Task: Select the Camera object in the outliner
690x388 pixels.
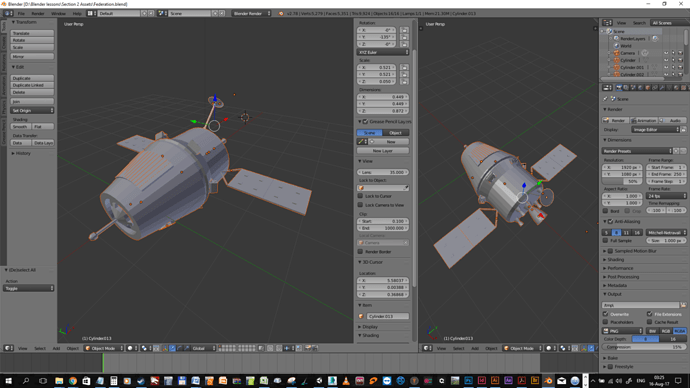Action: 628,53
